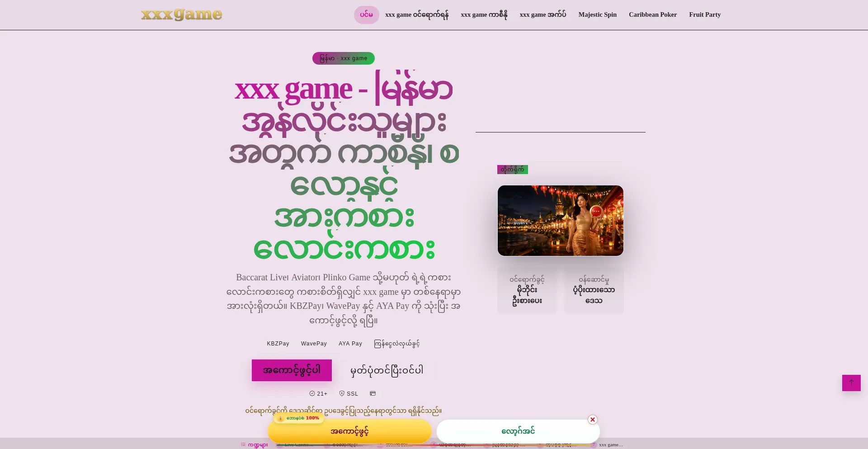The width and height of the screenshot is (868, 449).
Task: Open the Majestic Spin page
Action: coord(598,14)
